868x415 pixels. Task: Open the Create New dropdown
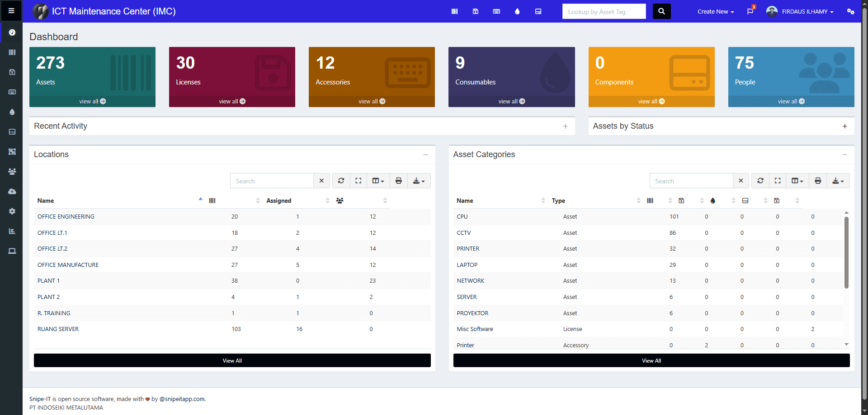(x=715, y=11)
